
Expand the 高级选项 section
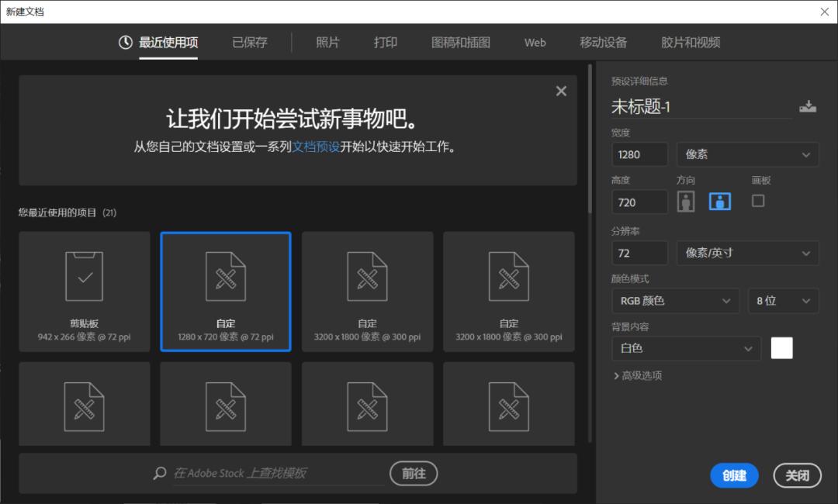[639, 375]
